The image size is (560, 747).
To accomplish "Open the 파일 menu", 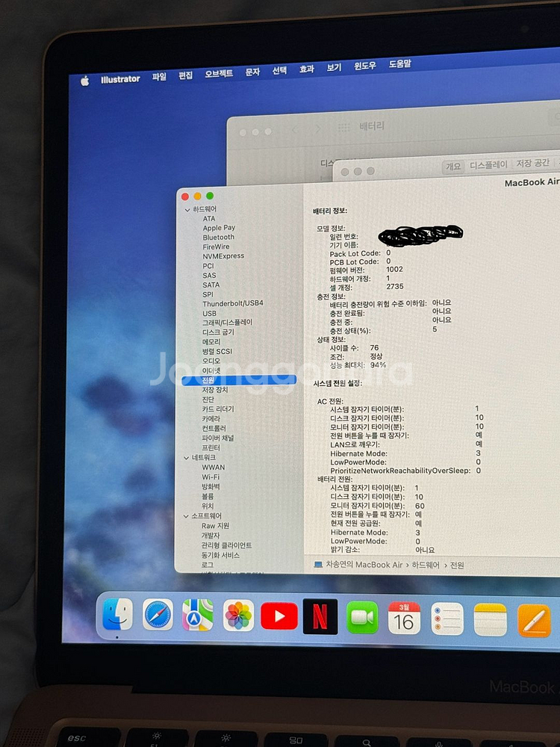I will (x=159, y=77).
